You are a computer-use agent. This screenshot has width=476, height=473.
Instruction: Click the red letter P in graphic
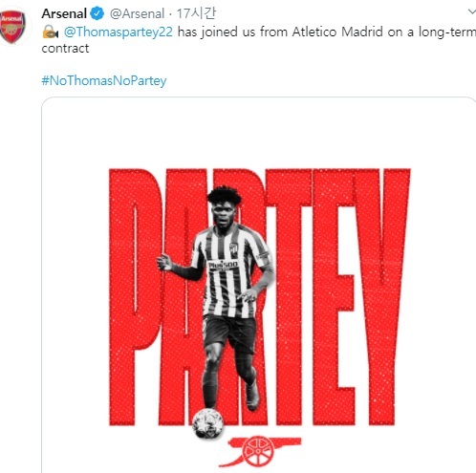pyautogui.click(x=136, y=297)
